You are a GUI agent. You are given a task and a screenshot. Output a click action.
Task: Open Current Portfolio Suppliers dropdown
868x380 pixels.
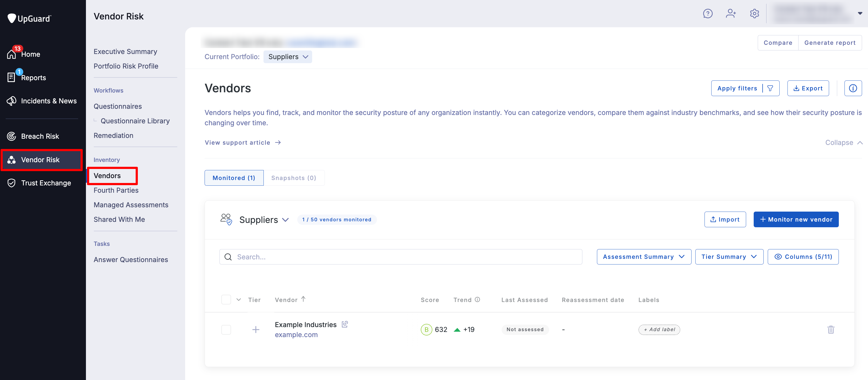(288, 57)
